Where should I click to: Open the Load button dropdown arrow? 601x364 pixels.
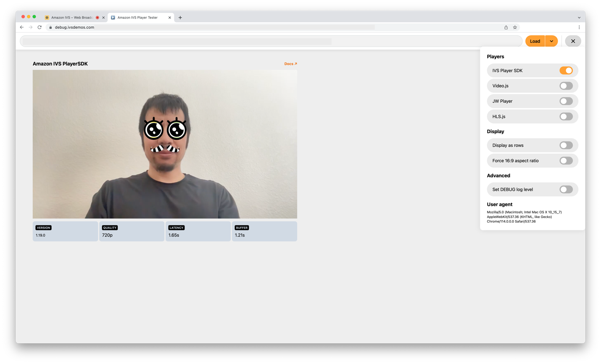(552, 41)
